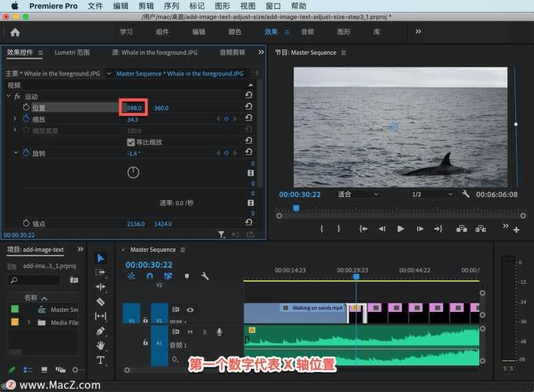Click the position X value 598.0

click(136, 108)
